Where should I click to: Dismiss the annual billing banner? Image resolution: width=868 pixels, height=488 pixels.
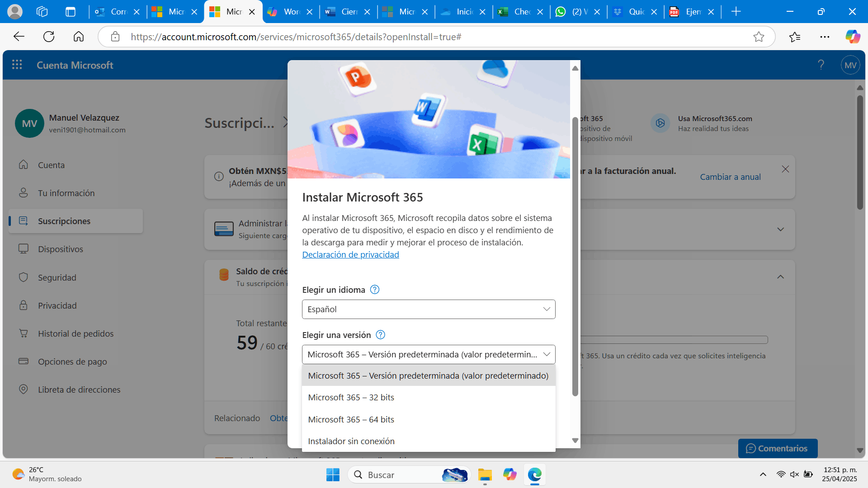pyautogui.click(x=785, y=169)
